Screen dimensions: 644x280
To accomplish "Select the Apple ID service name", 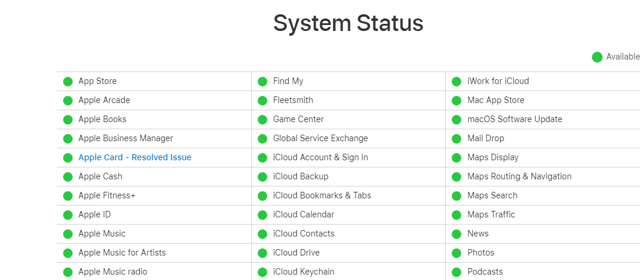I will pos(95,214).
